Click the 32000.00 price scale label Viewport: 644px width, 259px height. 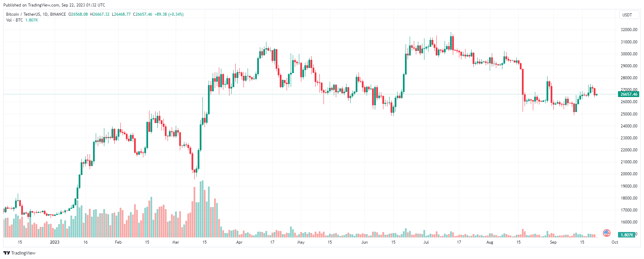pyautogui.click(x=629, y=30)
